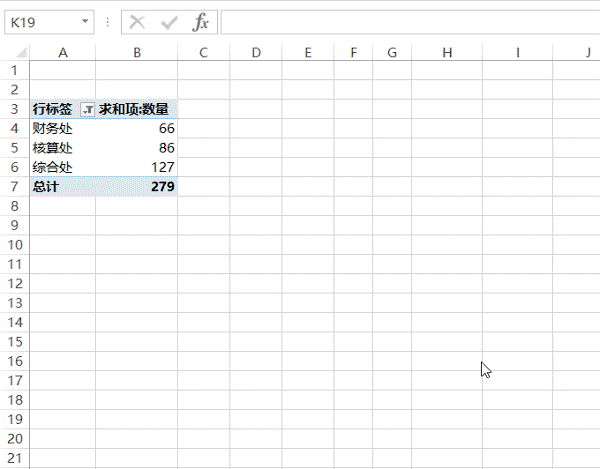Select column I header
The image size is (600, 469).
point(518,52)
